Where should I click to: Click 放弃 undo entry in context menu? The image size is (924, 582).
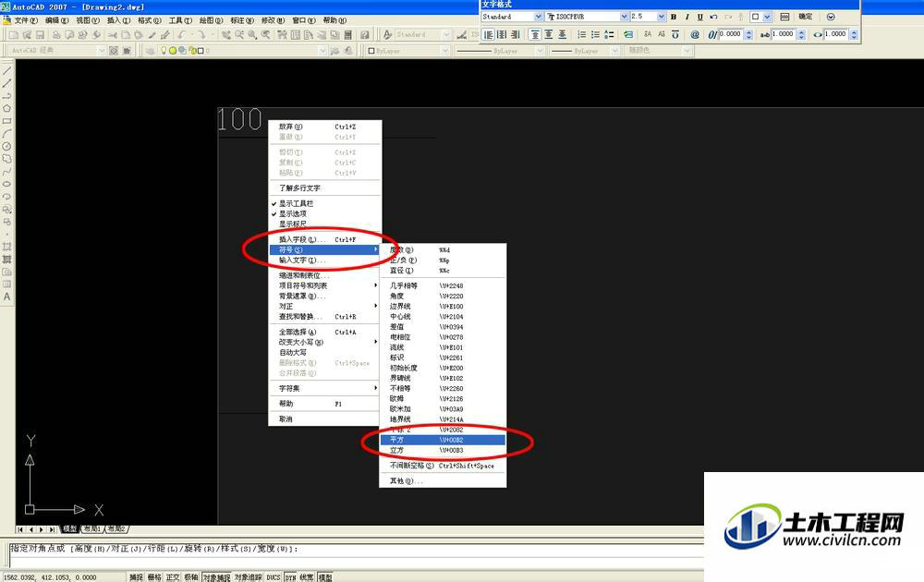pyautogui.click(x=324, y=127)
